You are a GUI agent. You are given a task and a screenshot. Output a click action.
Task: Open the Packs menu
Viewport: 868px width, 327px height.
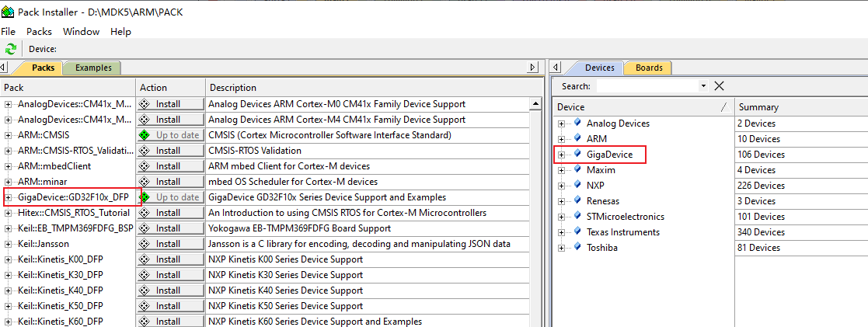pos(39,32)
